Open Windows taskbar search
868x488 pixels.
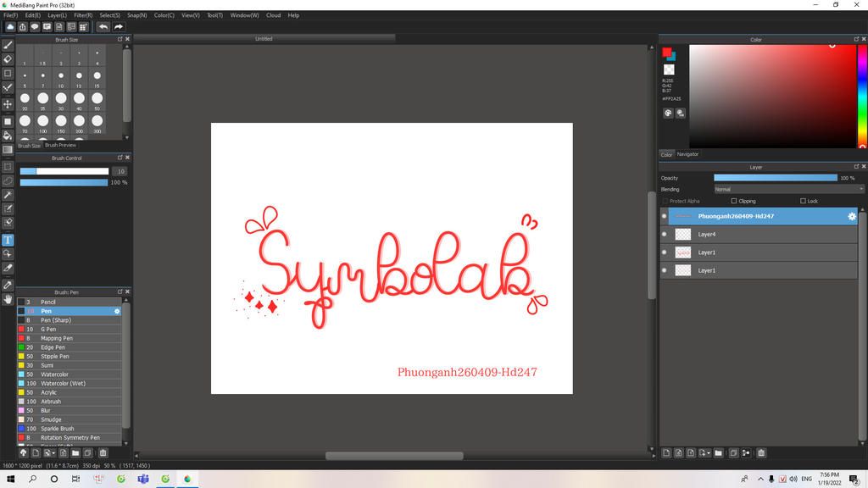coord(33,480)
